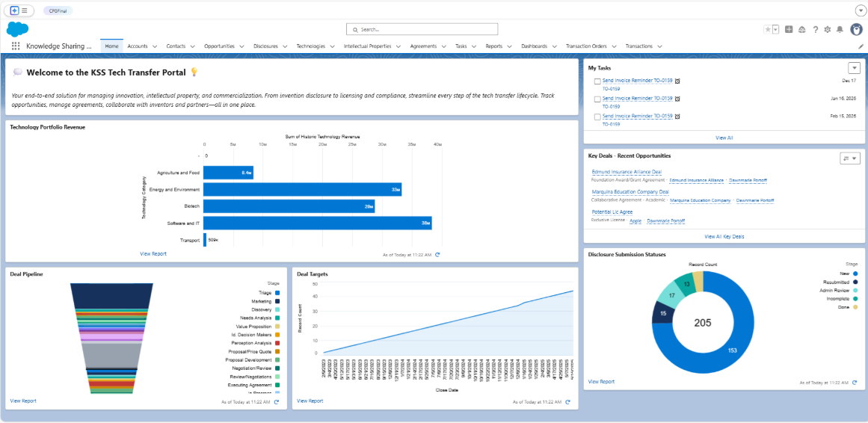Open the Transactions tab
The height and width of the screenshot is (423, 868).
tap(638, 46)
